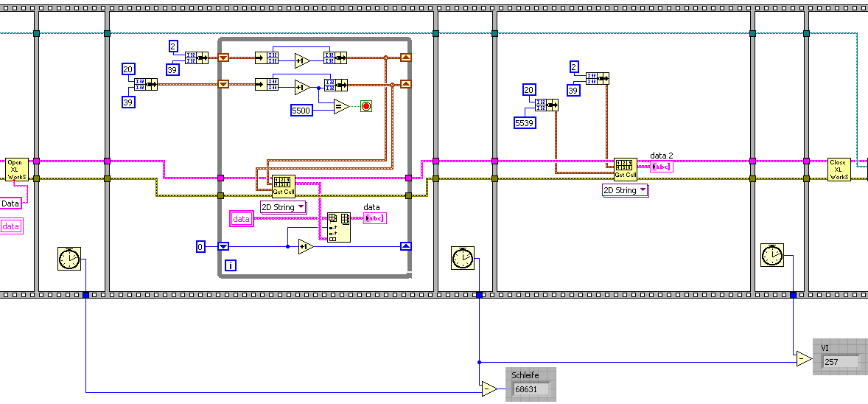Click the subtract node feeding Schleife
The height and width of the screenshot is (404, 868).
point(489,389)
